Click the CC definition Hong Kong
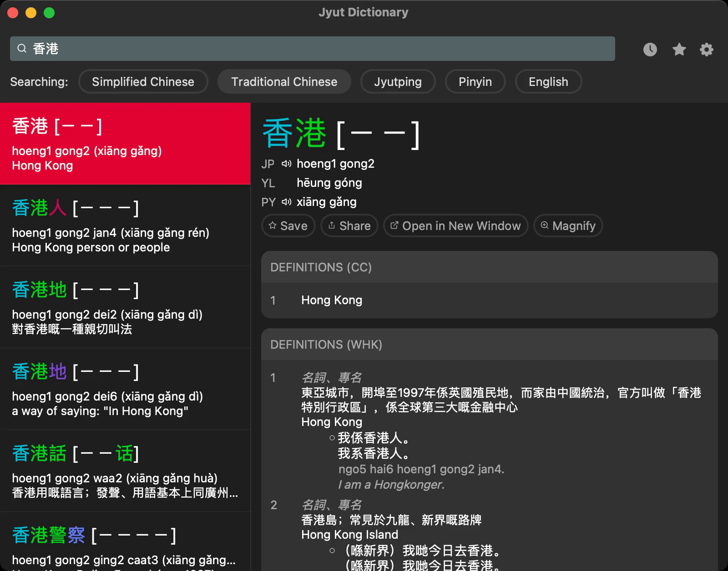Image resolution: width=728 pixels, height=571 pixels. (x=332, y=300)
